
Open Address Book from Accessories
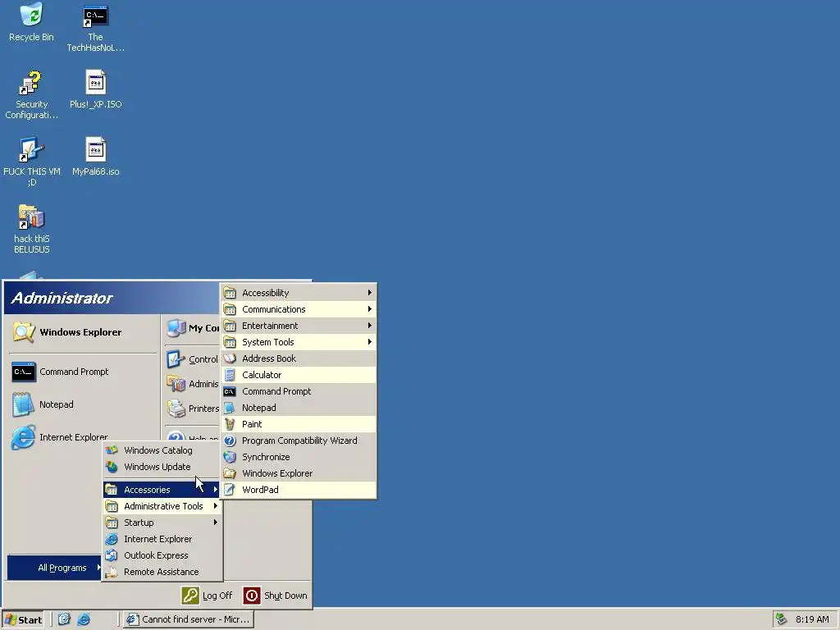click(x=299, y=359)
